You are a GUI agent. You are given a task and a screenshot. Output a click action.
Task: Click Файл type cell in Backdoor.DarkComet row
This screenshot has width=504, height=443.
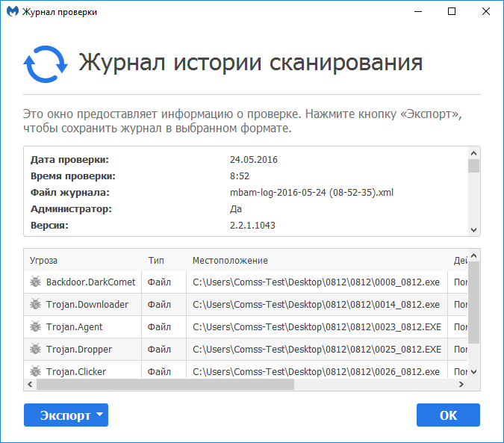point(159,282)
